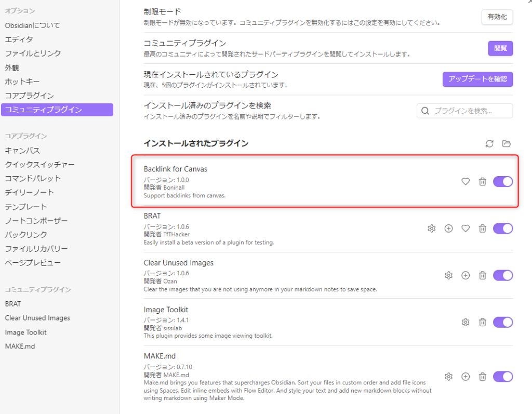Disable the Backlink for Canvas toggle
The height and width of the screenshot is (414, 532).
pos(503,182)
